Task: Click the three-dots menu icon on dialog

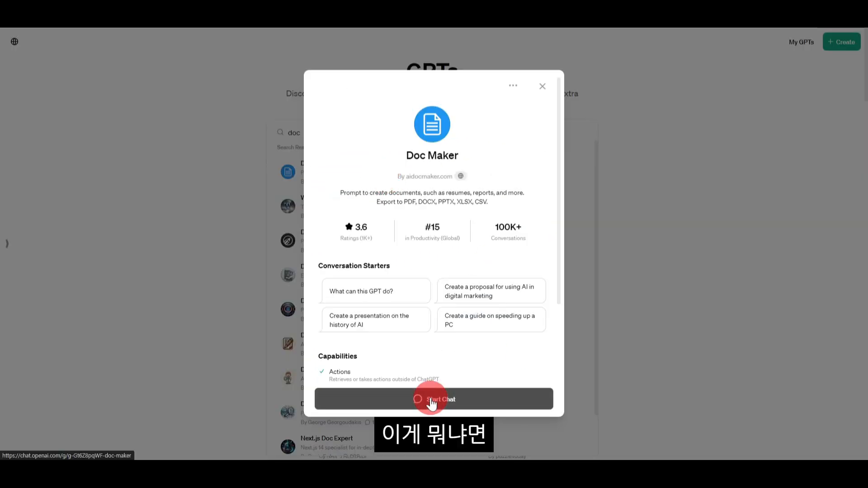Action: pos(513,85)
